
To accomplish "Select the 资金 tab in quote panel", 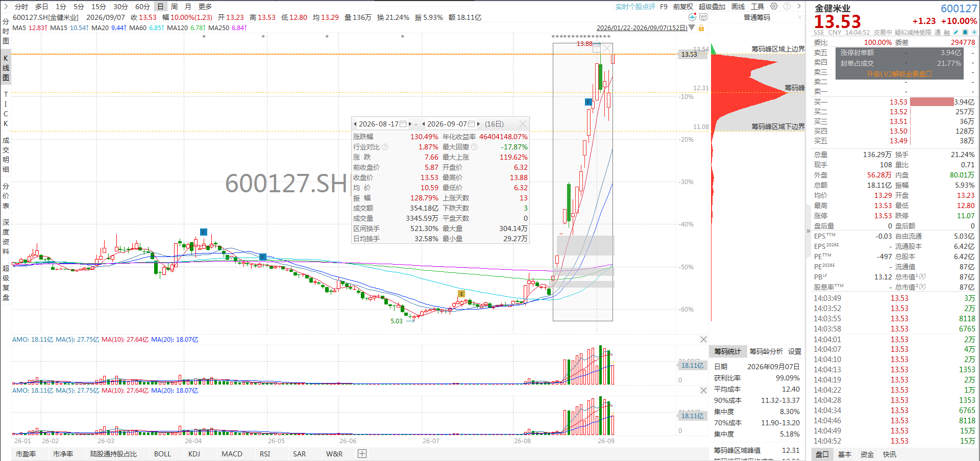I will pos(867,454).
